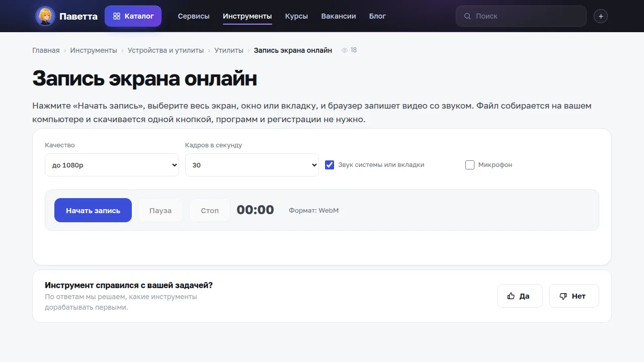Open the Вакансии page
Screen dimensions: 644x362
[x=339, y=16]
